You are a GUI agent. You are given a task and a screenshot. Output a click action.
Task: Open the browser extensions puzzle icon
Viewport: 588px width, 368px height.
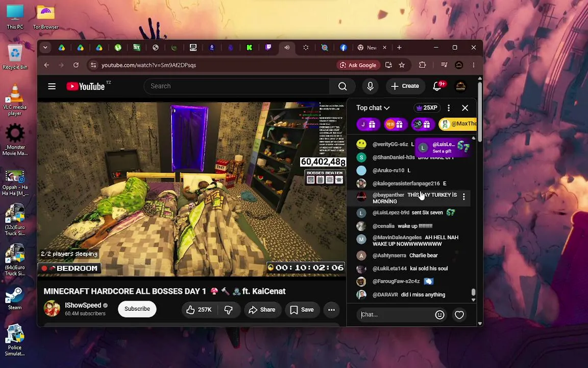(x=422, y=65)
